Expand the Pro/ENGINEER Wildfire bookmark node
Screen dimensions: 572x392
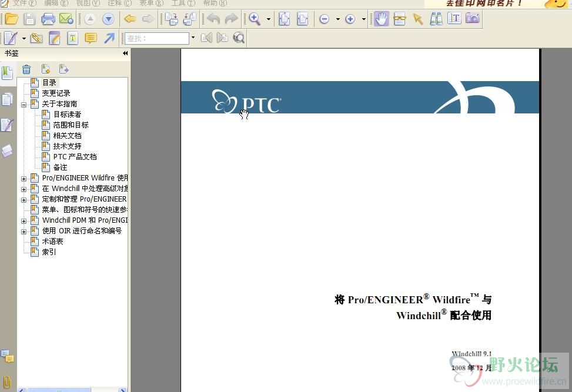pyautogui.click(x=24, y=178)
